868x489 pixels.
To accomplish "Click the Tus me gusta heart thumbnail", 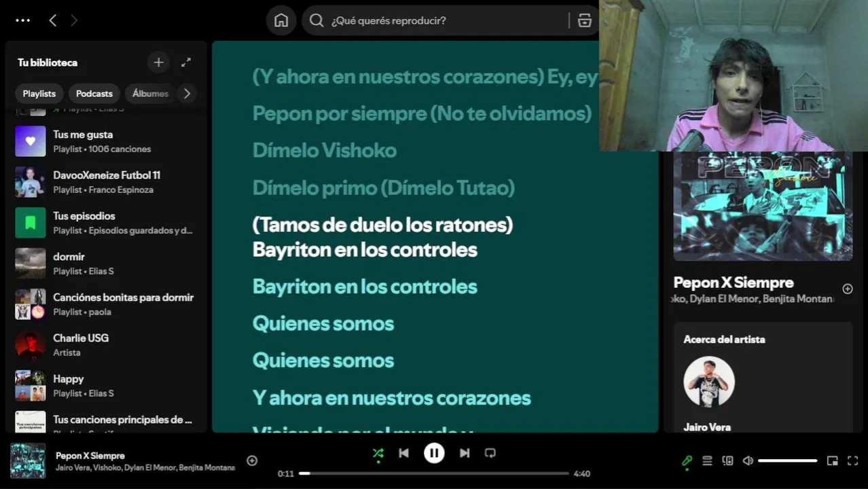I will coord(31,141).
